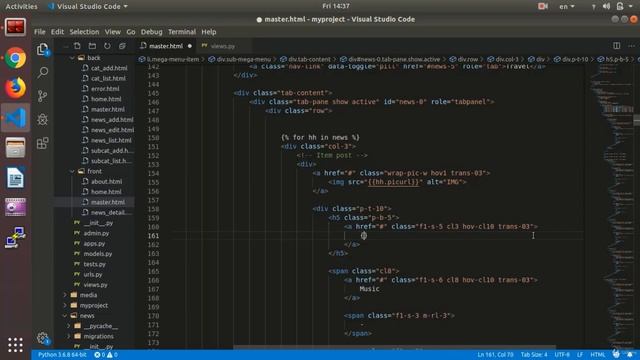Open the Terminal menu

[182, 32]
